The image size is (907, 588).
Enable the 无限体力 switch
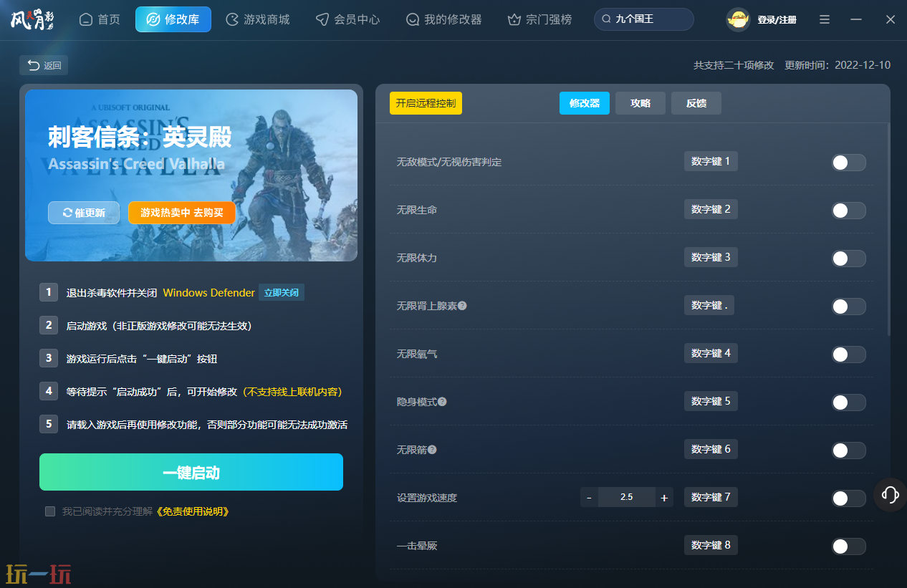[848, 259]
